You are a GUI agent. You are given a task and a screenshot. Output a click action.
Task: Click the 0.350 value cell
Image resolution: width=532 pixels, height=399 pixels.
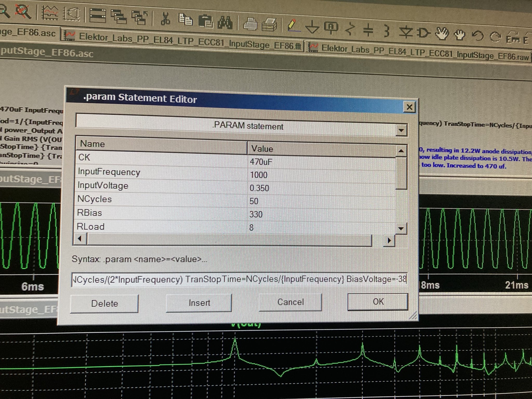pyautogui.click(x=259, y=188)
